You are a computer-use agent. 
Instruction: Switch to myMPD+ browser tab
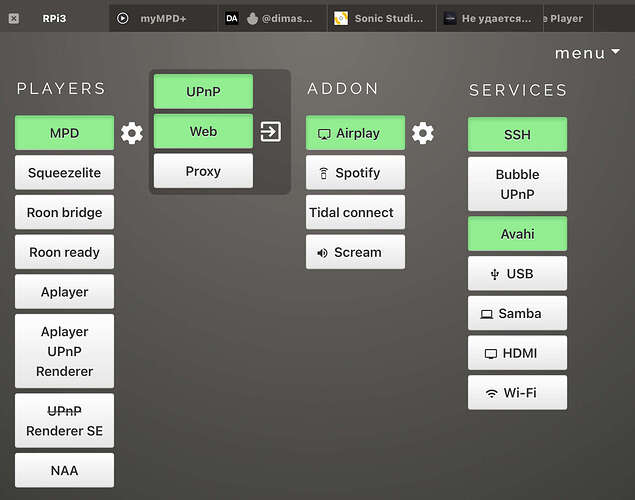163,18
